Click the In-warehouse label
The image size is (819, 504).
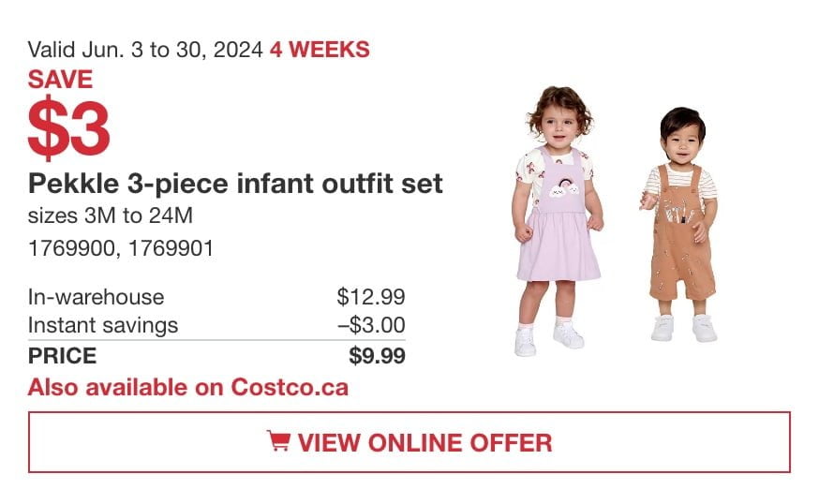click(97, 297)
